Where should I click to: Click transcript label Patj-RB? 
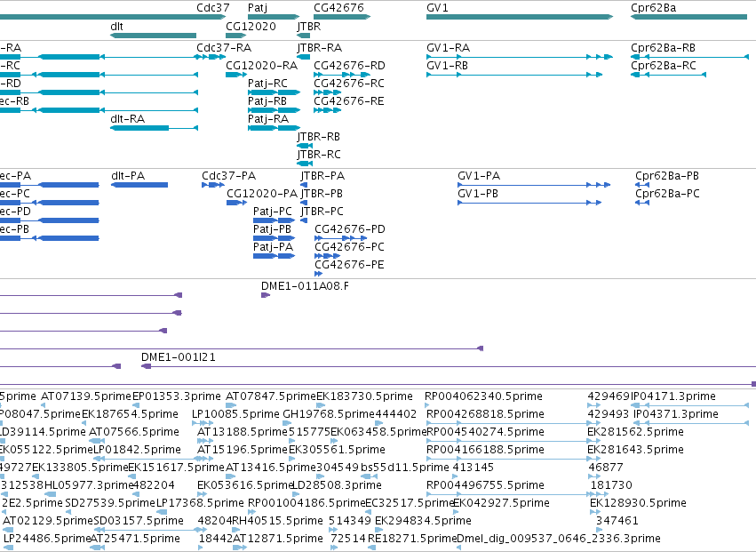coord(267,100)
